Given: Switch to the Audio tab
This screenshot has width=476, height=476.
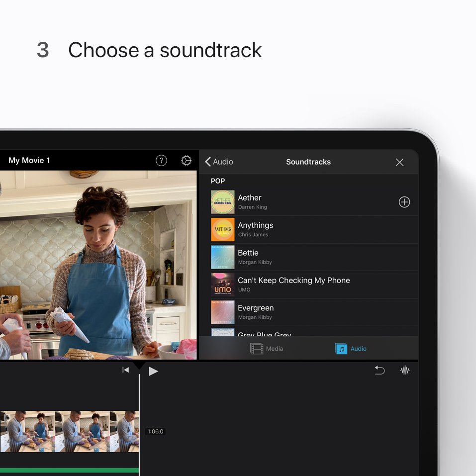Looking at the screenshot, I should pos(351,349).
